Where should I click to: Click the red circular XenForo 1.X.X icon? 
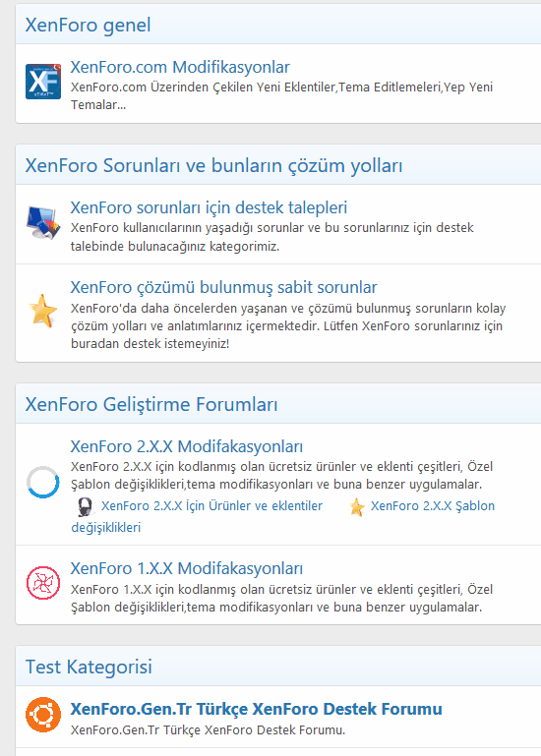pyautogui.click(x=43, y=583)
